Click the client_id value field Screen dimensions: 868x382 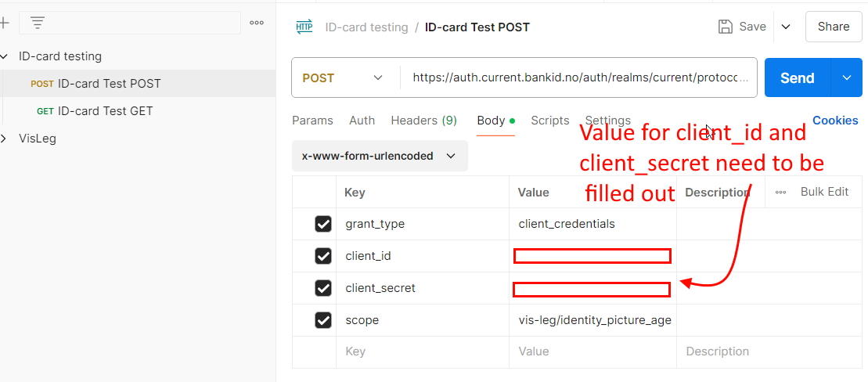pyautogui.click(x=592, y=256)
